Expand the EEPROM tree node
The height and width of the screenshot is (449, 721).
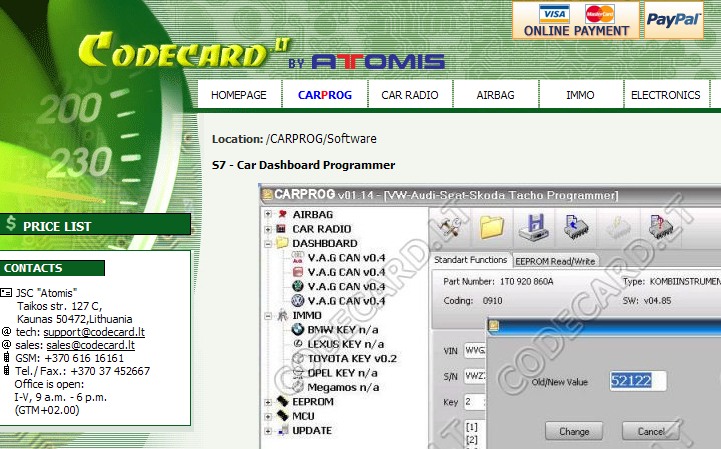(x=268, y=402)
